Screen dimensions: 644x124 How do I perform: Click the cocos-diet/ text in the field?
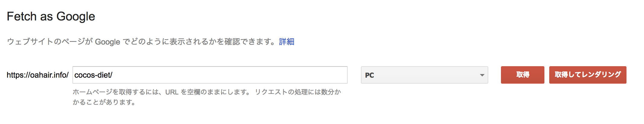93,75
